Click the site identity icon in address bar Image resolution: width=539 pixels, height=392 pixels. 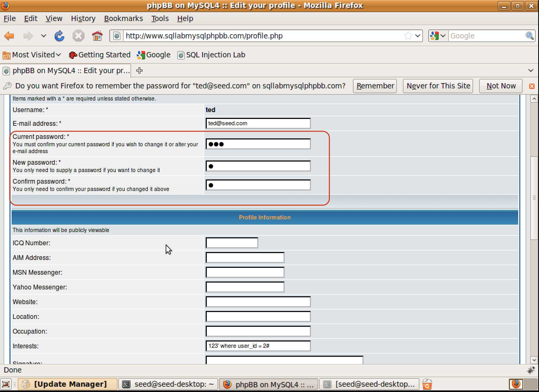tap(117, 36)
